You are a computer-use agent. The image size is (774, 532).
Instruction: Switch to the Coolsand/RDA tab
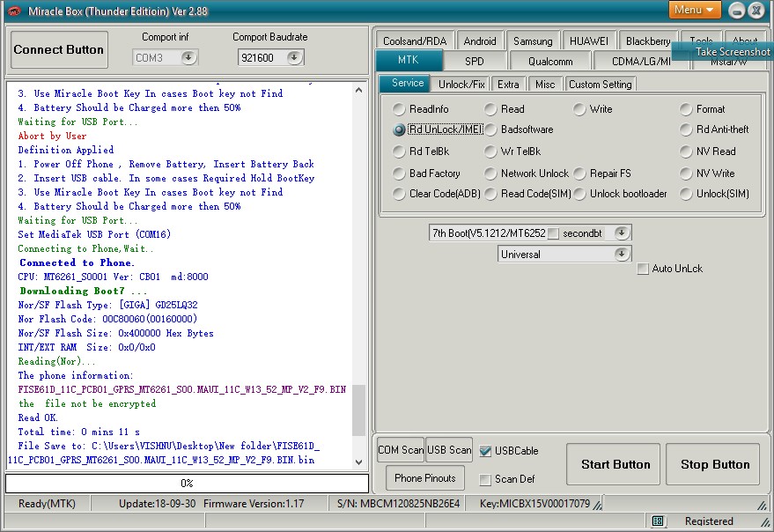pos(415,41)
